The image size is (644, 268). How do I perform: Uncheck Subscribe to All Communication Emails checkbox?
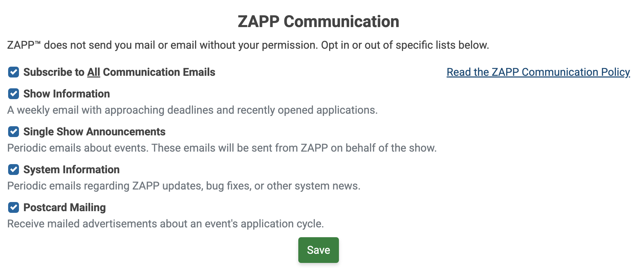(x=14, y=72)
